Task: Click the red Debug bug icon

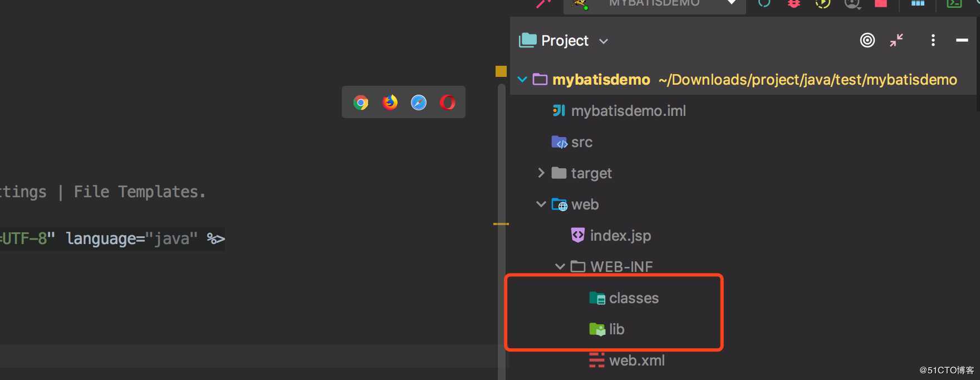Action: pos(794,3)
